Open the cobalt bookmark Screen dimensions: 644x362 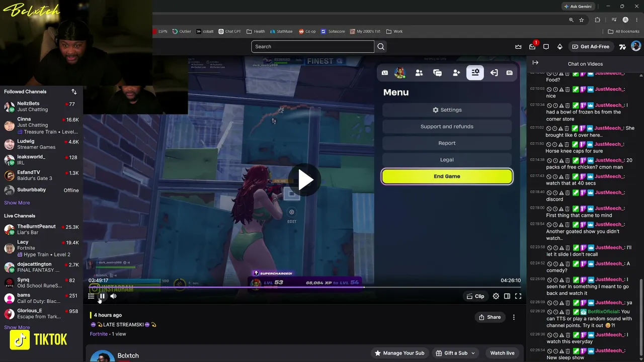point(205,31)
